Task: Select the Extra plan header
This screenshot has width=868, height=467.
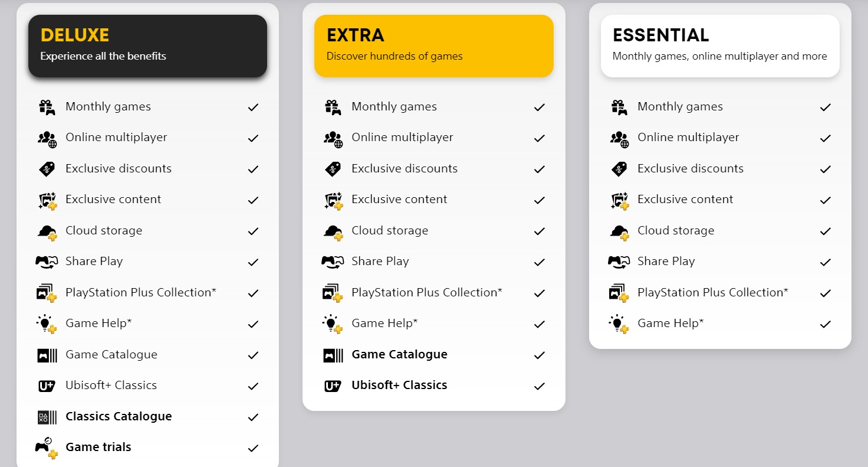Action: 434,45
